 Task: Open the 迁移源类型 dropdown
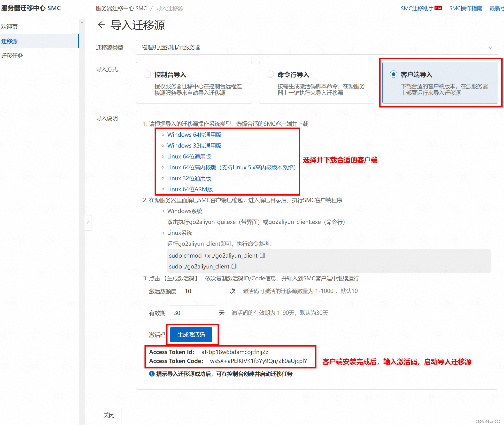coord(317,47)
